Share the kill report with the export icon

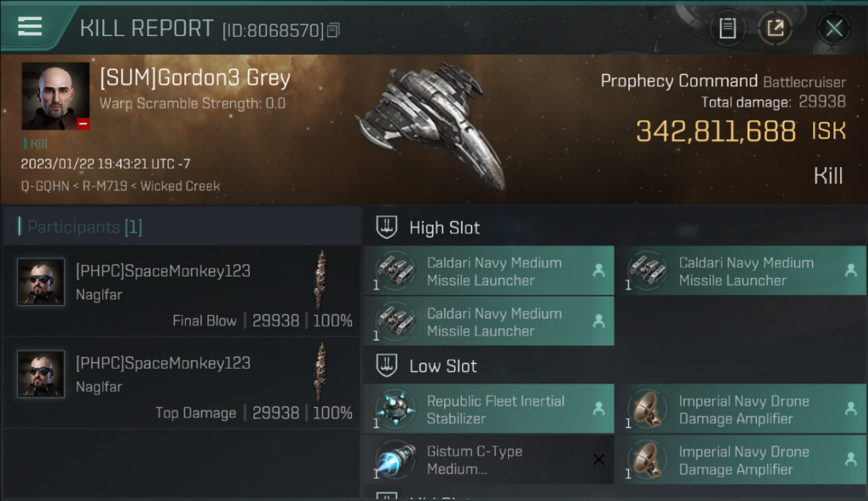pos(775,28)
